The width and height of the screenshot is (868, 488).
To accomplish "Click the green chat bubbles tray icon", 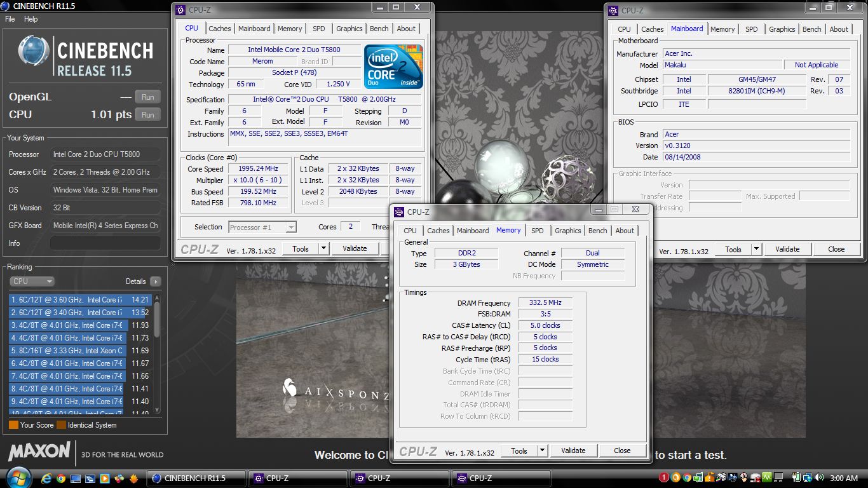I will pyautogui.click(x=698, y=477).
